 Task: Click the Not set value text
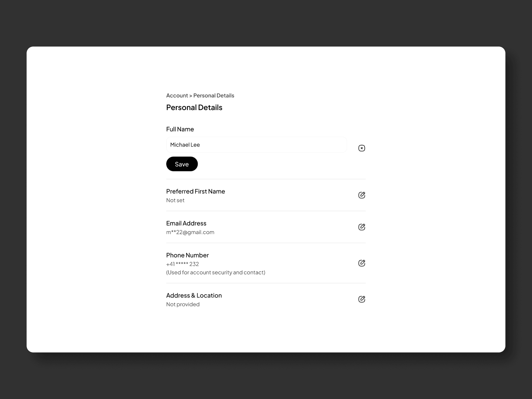coord(175,200)
